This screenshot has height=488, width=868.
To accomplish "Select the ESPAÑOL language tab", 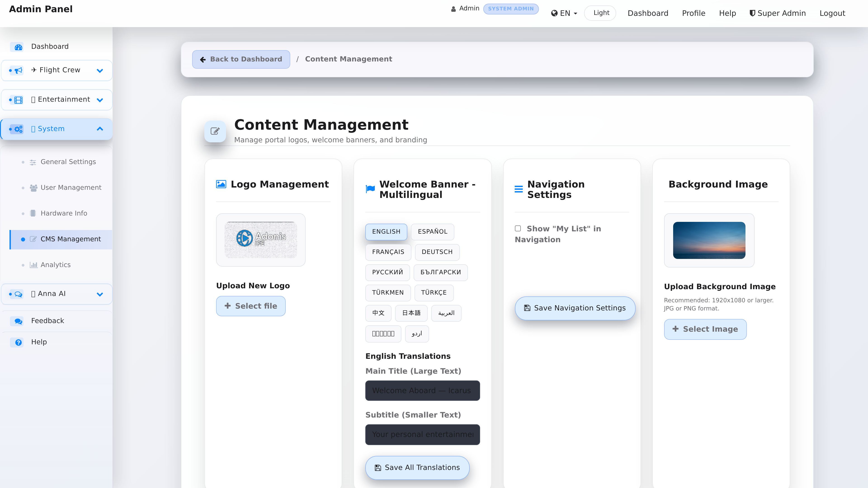I will 433,232.
